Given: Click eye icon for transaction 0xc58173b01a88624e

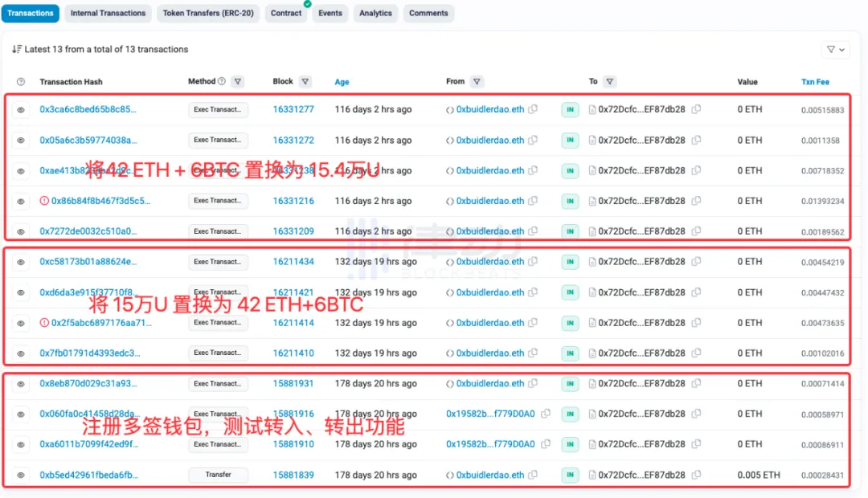Looking at the screenshot, I should (21, 262).
